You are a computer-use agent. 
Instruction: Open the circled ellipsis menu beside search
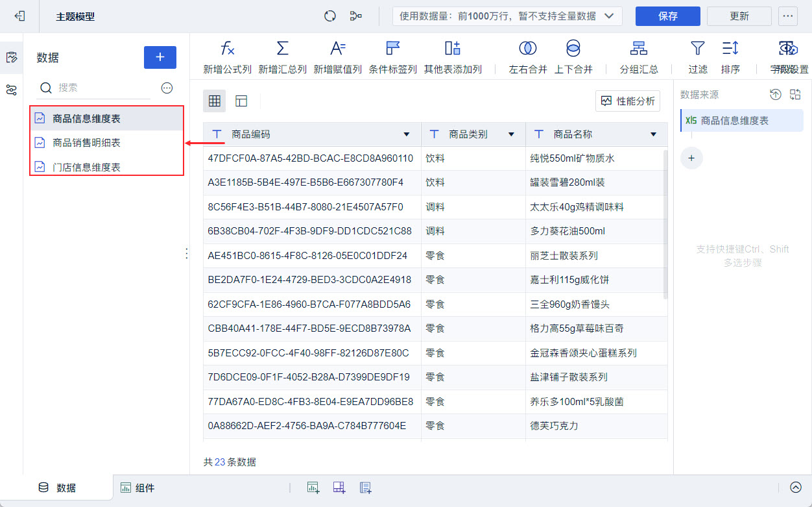[167, 88]
